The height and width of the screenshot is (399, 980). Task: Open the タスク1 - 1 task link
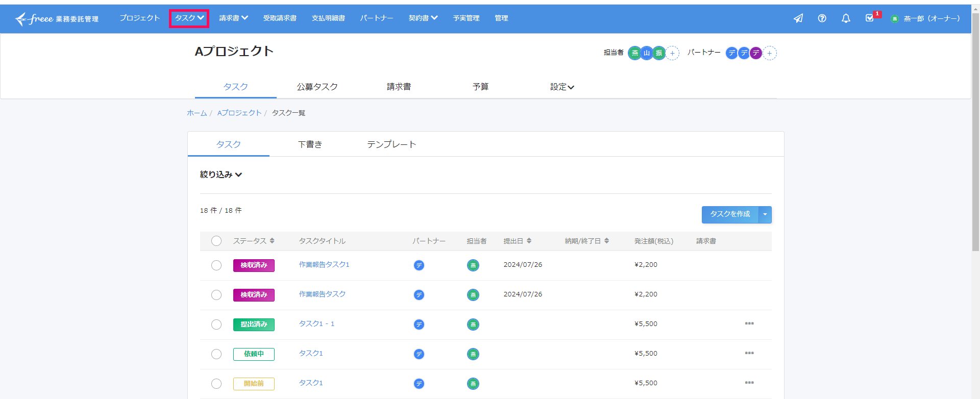(316, 324)
